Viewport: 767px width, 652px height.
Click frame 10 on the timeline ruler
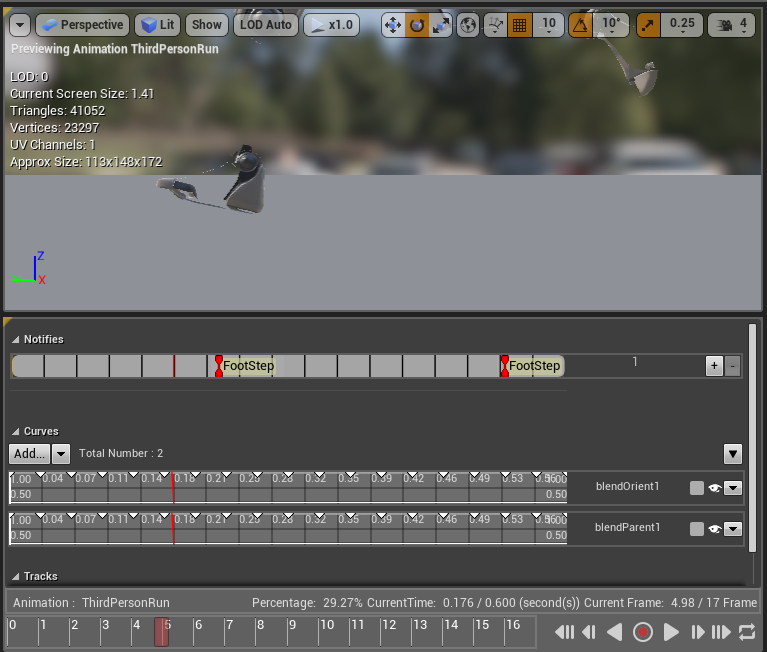click(x=326, y=625)
